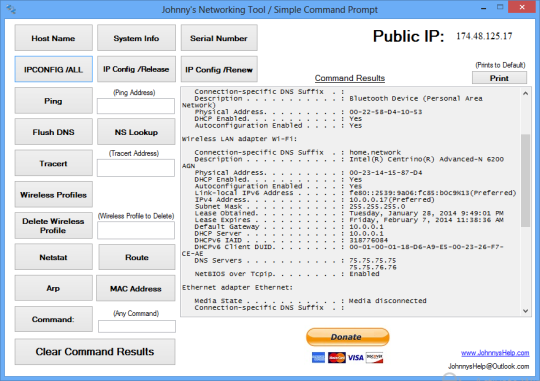The width and height of the screenshot is (540, 381).
Task: Click the orange Donate button
Action: 347,337
